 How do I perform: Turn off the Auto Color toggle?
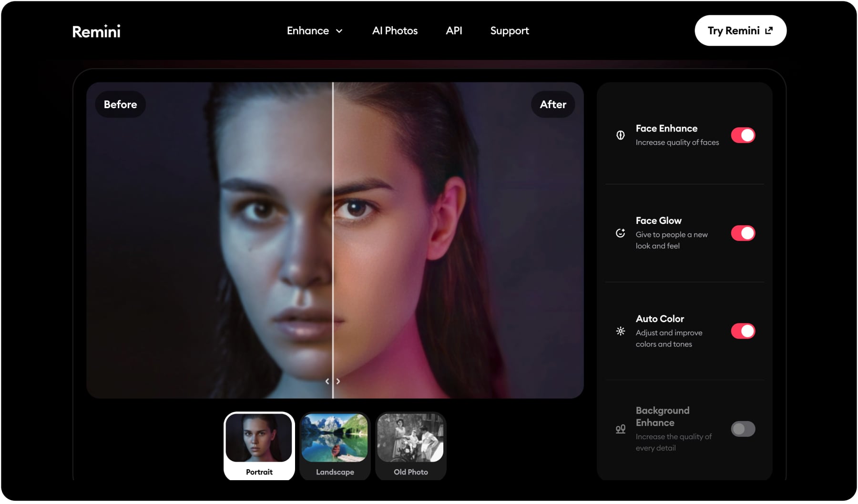coord(742,331)
